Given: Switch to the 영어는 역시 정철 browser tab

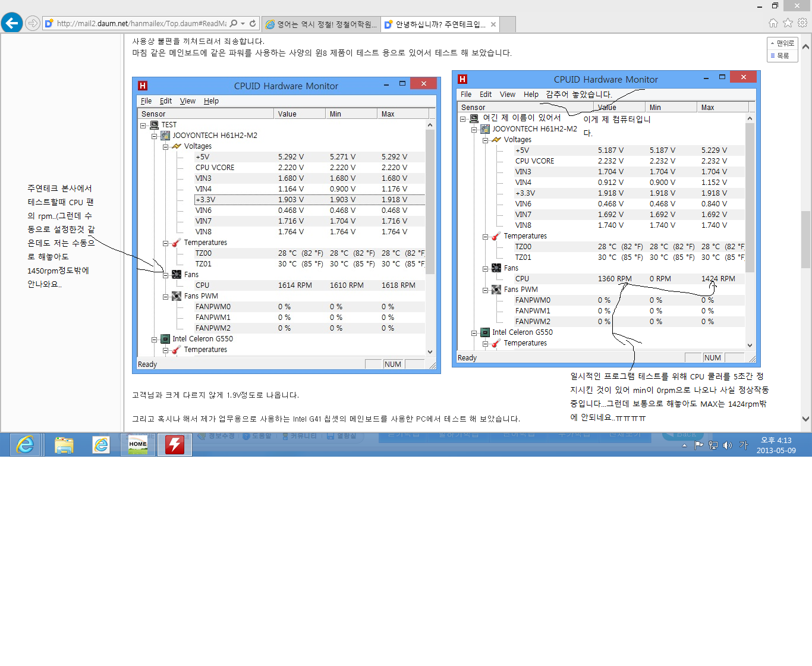Looking at the screenshot, I should coord(321,24).
